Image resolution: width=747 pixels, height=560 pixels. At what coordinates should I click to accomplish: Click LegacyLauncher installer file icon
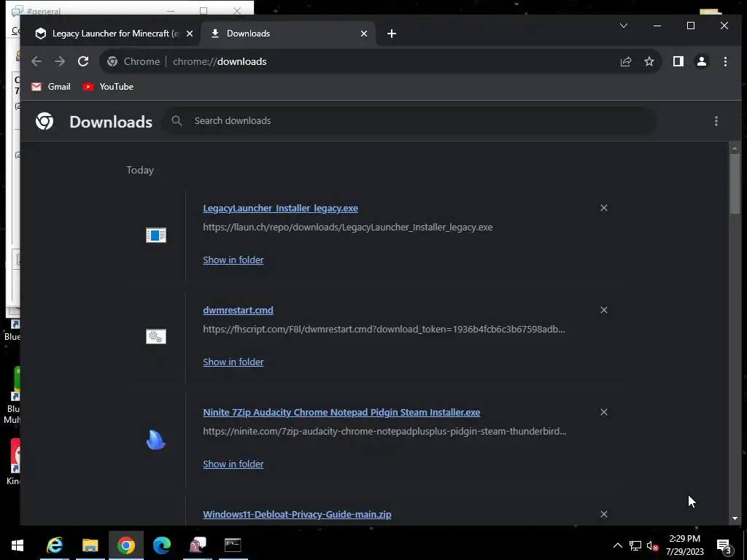pyautogui.click(x=156, y=236)
